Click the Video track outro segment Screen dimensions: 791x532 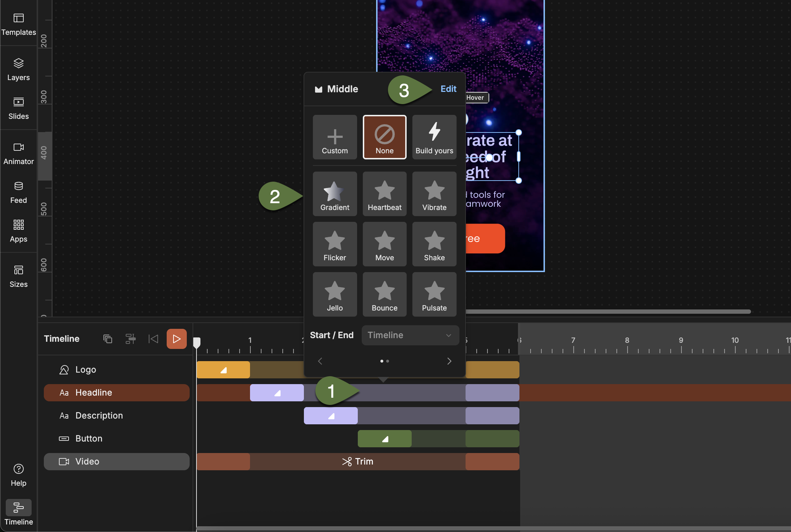point(492,462)
